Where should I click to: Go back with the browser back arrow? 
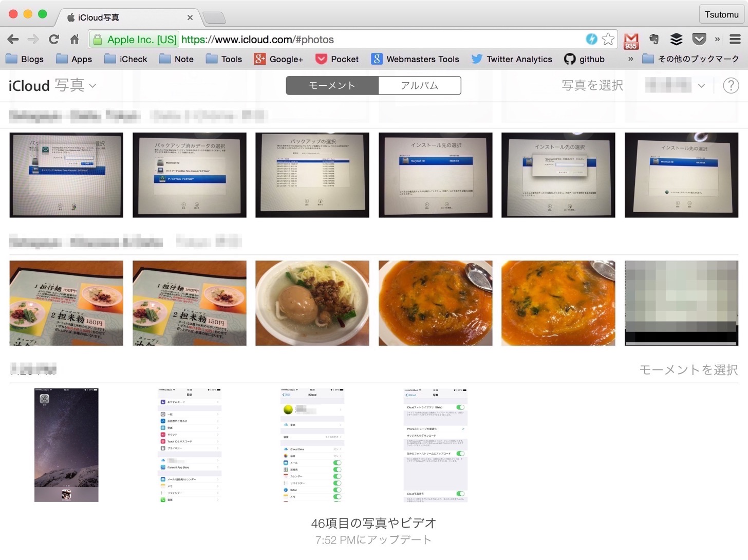click(x=13, y=39)
